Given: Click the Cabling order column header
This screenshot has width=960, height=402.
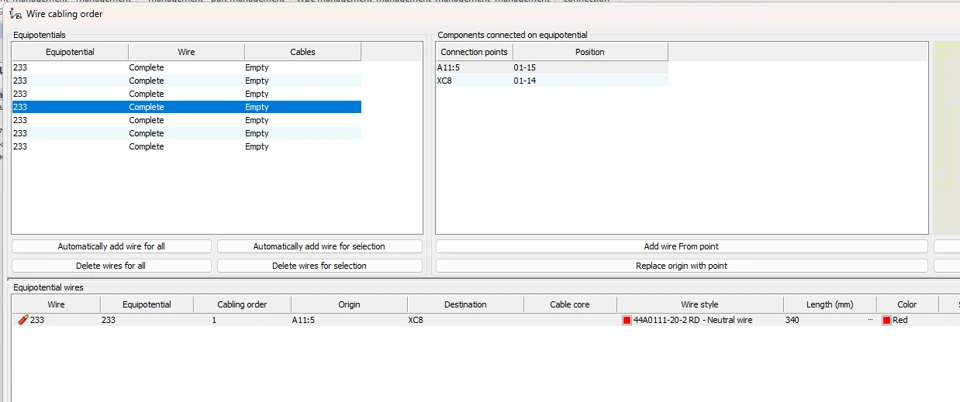Looking at the screenshot, I should click(x=242, y=305).
